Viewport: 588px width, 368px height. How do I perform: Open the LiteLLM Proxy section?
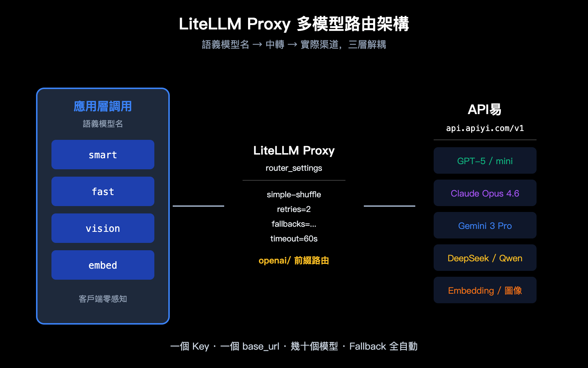click(294, 150)
